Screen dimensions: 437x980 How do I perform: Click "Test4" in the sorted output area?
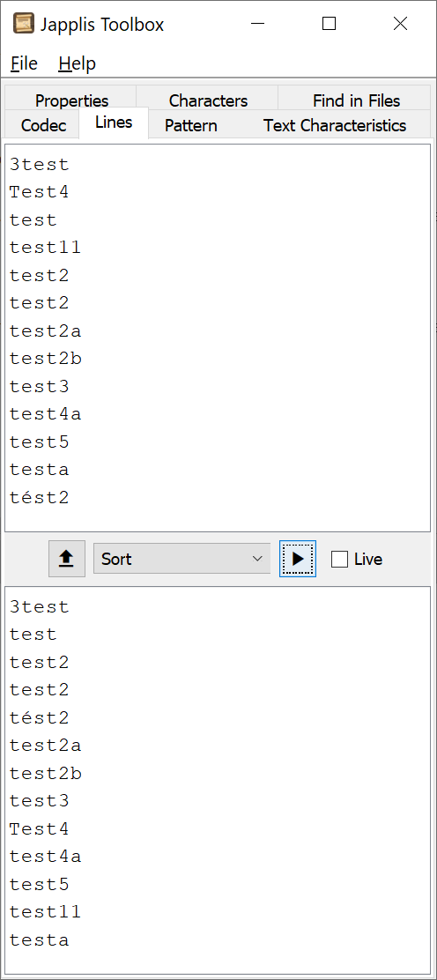[x=39, y=828]
